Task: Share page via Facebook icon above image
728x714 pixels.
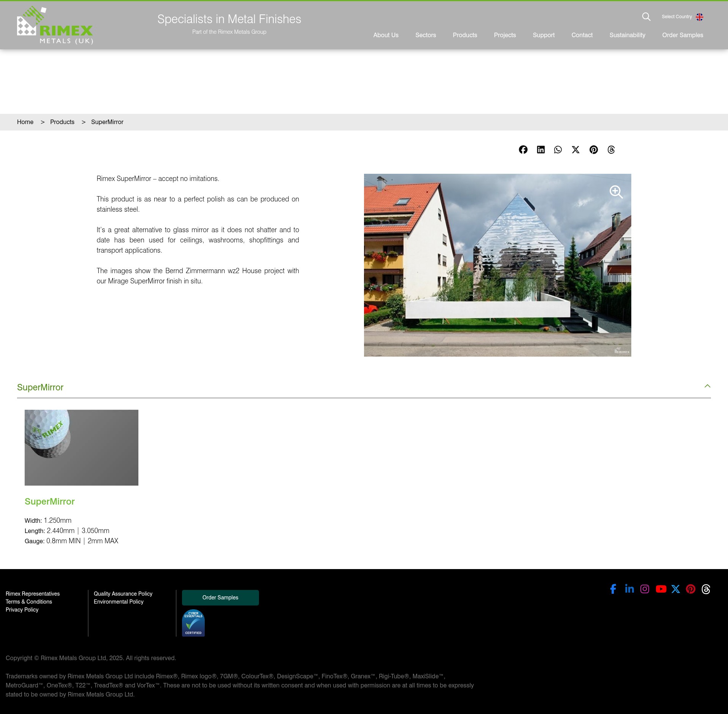Action: click(523, 149)
